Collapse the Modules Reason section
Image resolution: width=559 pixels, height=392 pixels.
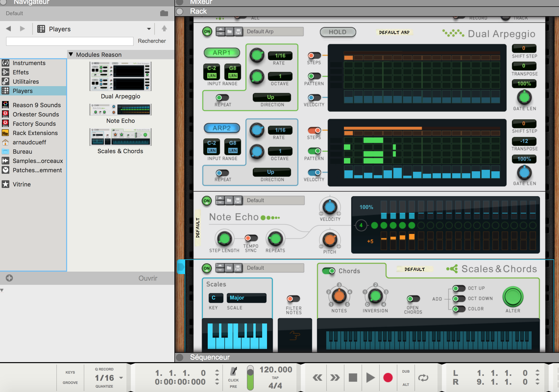(71, 54)
